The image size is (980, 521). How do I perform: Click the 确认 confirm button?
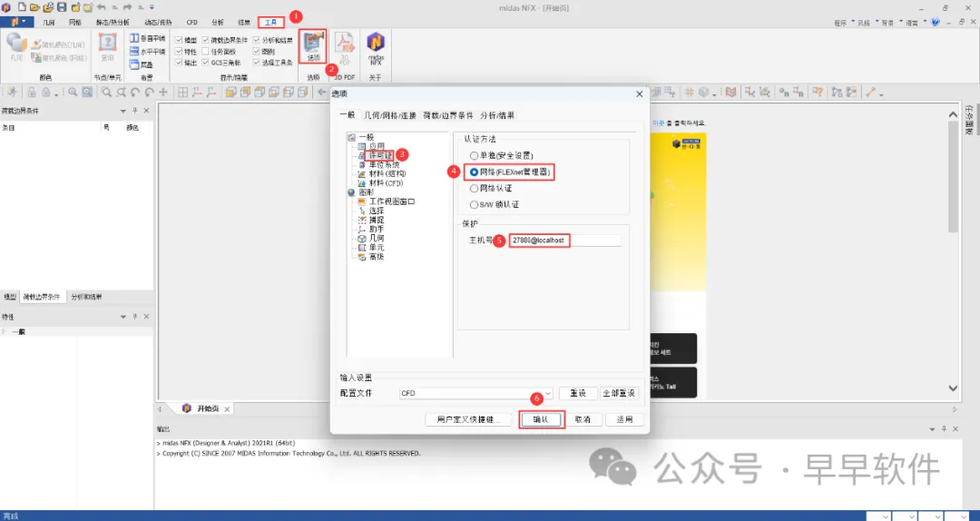click(541, 419)
